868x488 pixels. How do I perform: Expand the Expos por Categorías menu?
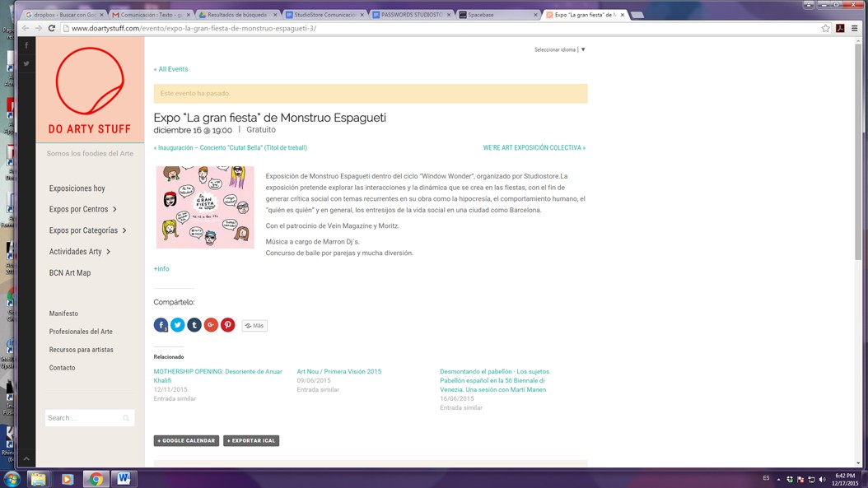pos(87,230)
